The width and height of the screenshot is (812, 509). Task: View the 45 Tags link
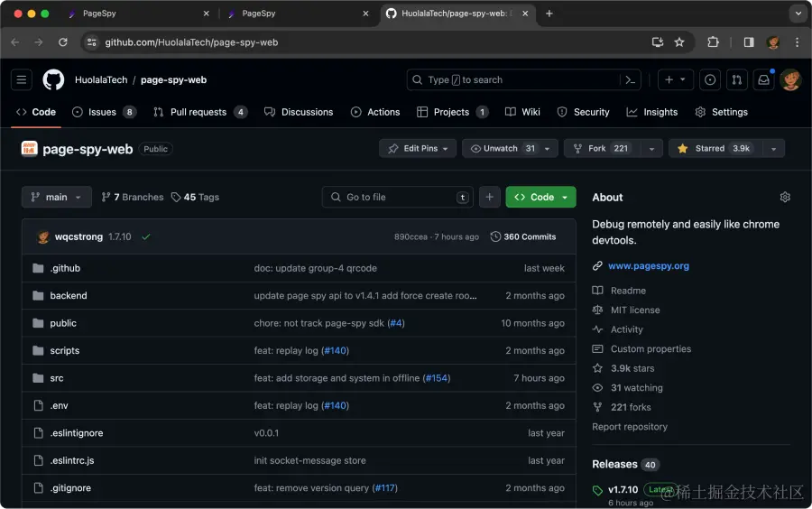(x=195, y=197)
